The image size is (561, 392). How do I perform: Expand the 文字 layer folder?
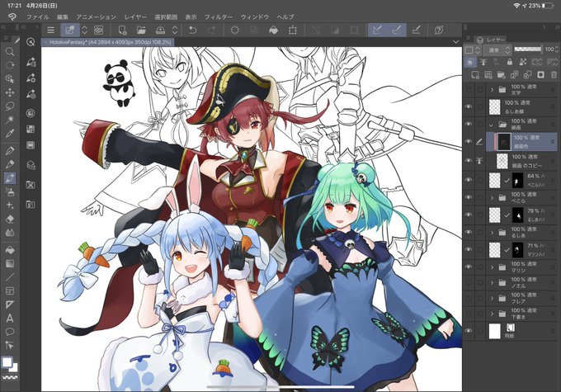pos(492,89)
